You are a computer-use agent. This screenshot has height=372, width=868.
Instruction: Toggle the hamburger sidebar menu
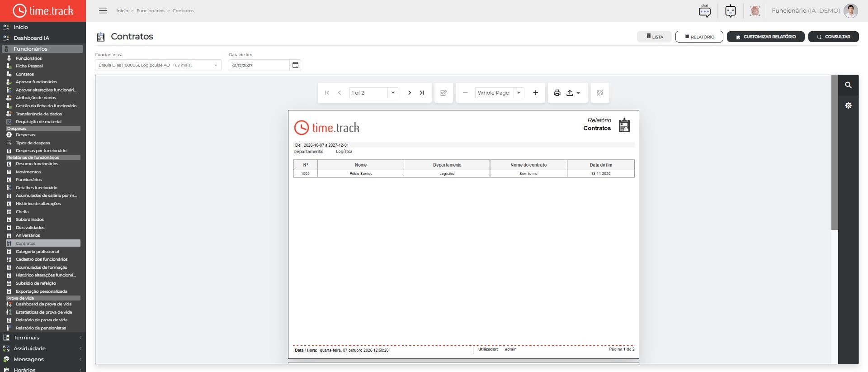tap(103, 10)
